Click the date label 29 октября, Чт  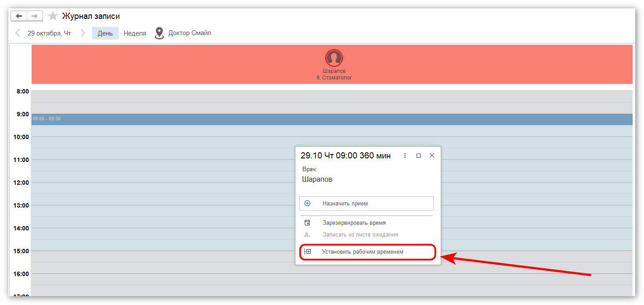tap(49, 33)
